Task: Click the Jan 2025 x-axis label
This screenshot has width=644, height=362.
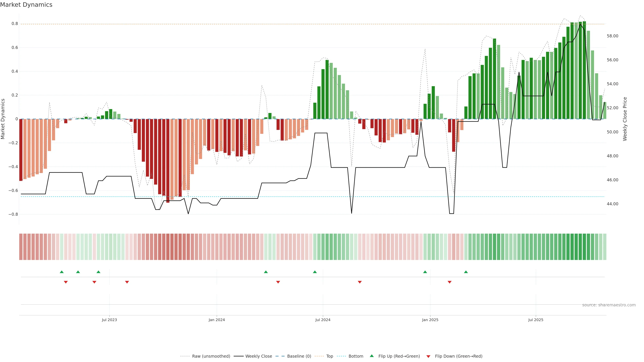Action: pyautogui.click(x=430, y=320)
